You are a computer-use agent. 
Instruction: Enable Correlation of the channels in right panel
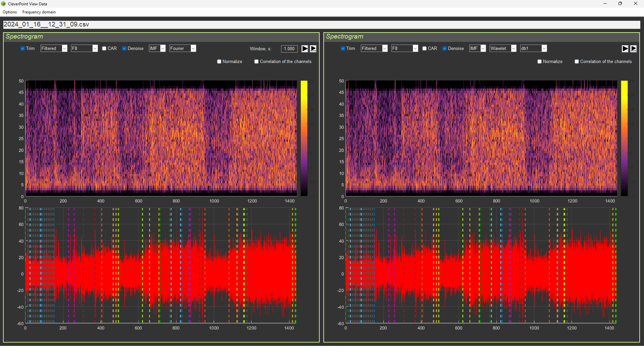[577, 62]
